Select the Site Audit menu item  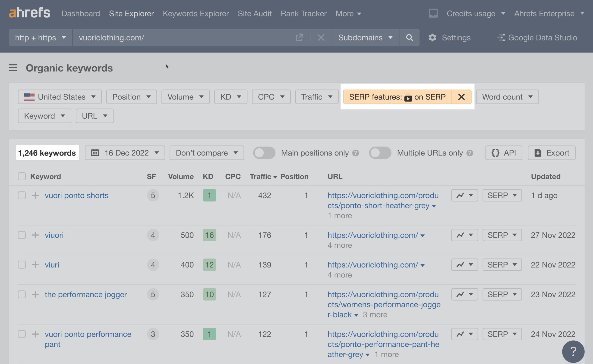255,13
